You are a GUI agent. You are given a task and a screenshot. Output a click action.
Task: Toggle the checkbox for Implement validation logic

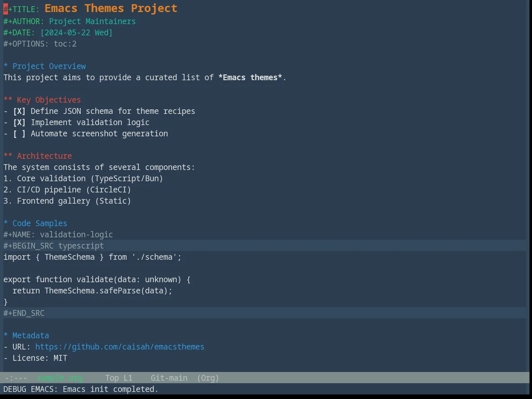pyautogui.click(x=19, y=123)
